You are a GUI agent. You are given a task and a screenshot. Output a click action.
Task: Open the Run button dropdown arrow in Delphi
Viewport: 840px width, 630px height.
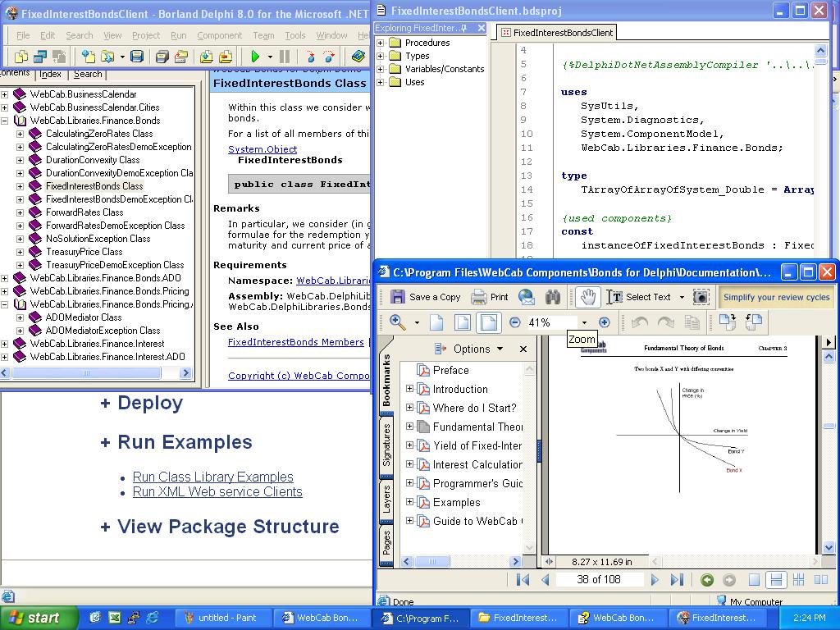coord(270,57)
